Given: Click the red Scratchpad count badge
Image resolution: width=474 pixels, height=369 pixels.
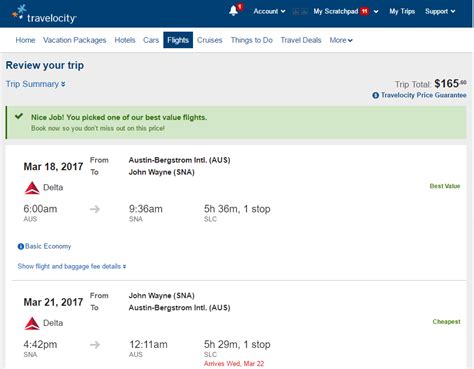Looking at the screenshot, I should [364, 11].
